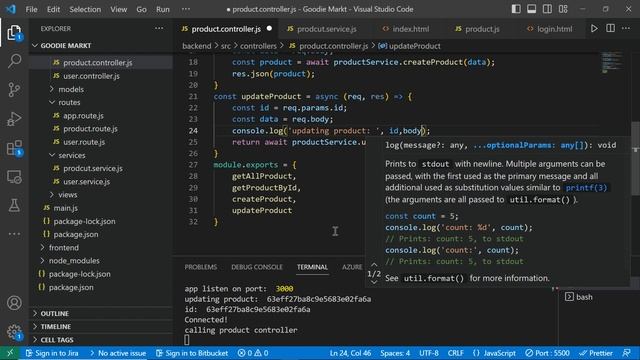This screenshot has height=360, width=640.
Task: Open Source Control view
Action: point(14,90)
